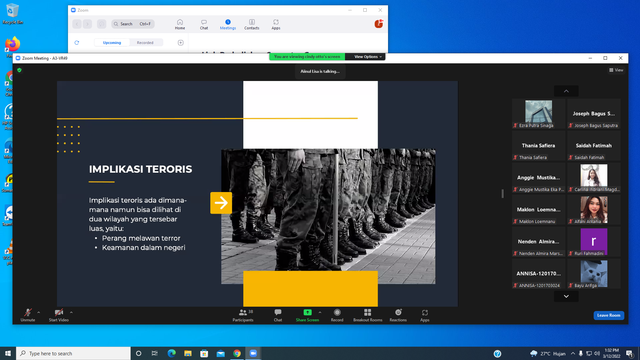This screenshot has width=640, height=360.
Task: Click Zoom icon on taskbar
Action: pos(253,353)
